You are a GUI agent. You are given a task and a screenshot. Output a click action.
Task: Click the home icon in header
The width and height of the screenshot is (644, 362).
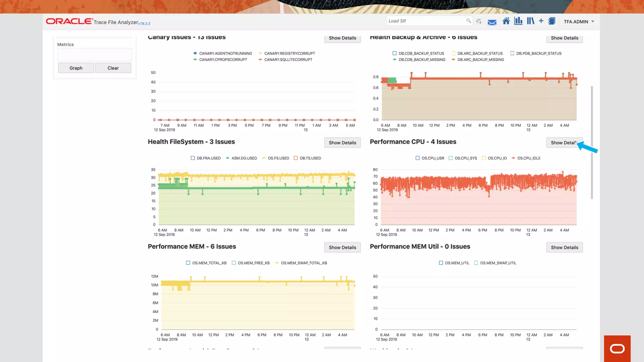point(506,21)
